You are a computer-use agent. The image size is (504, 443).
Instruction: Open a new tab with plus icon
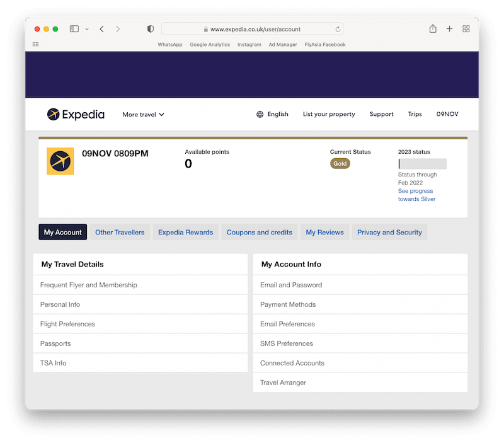pyautogui.click(x=449, y=29)
